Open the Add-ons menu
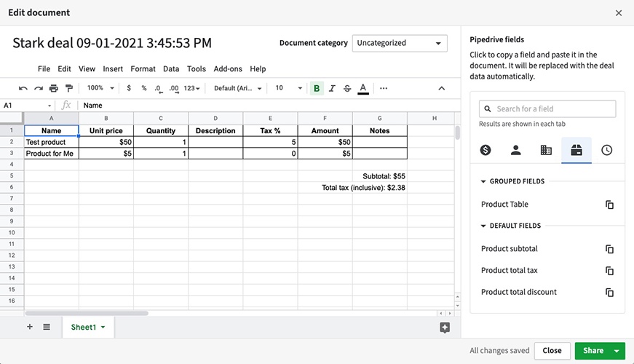This screenshot has height=364, width=634. tap(228, 68)
